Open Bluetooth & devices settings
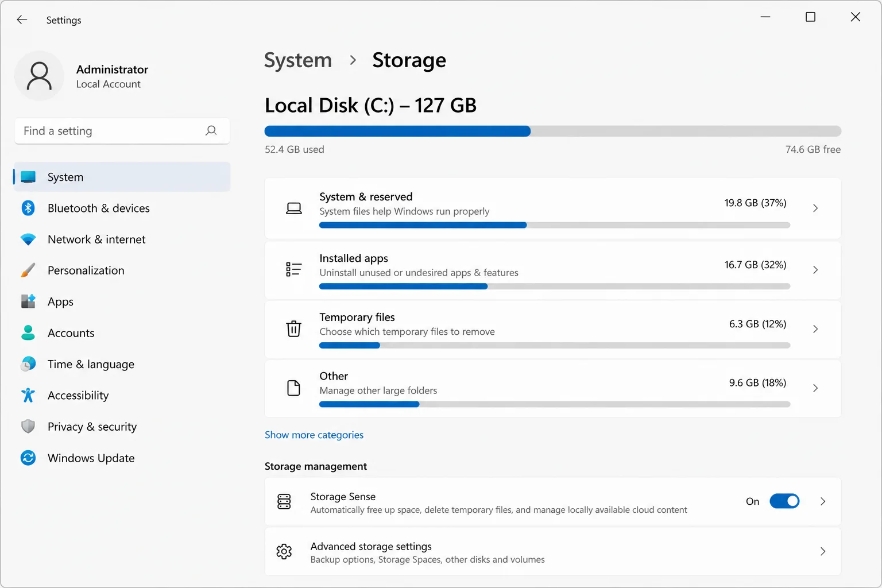Image resolution: width=882 pixels, height=588 pixels. point(122,208)
